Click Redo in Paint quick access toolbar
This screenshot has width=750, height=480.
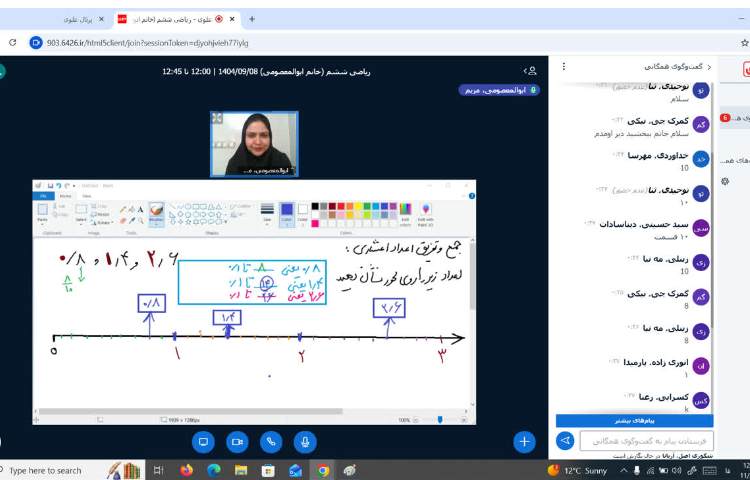[x=67, y=185]
